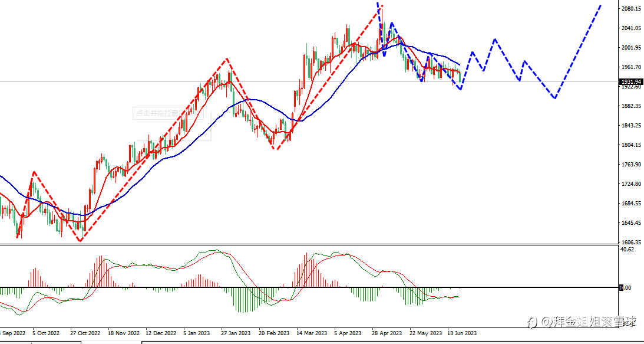Select the 20 Feb 2023 date label
Viewport: 644px width, 344px height.
point(274,333)
